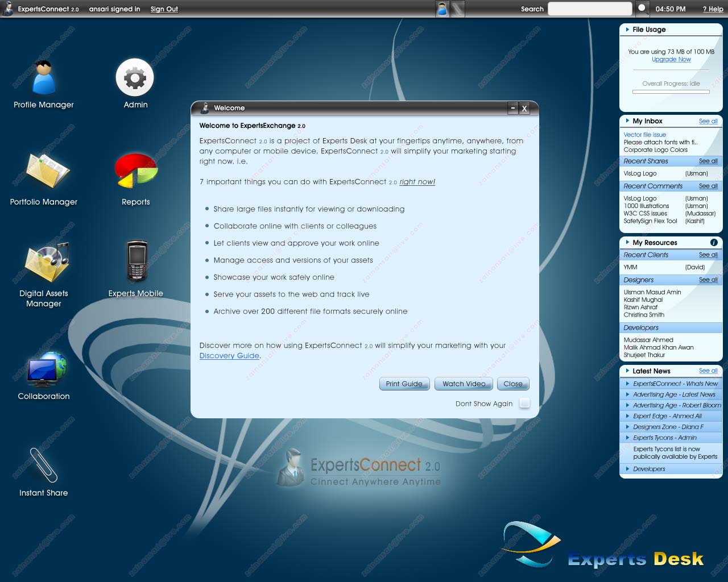This screenshot has width=728, height=582.
Task: Expand Advertising Age - Robert Bloom item
Action: click(x=671, y=405)
